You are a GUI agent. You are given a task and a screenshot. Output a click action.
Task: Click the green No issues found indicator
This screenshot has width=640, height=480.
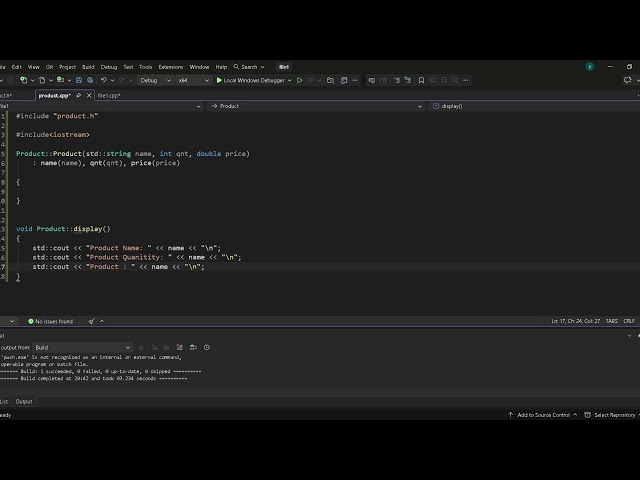click(50, 321)
